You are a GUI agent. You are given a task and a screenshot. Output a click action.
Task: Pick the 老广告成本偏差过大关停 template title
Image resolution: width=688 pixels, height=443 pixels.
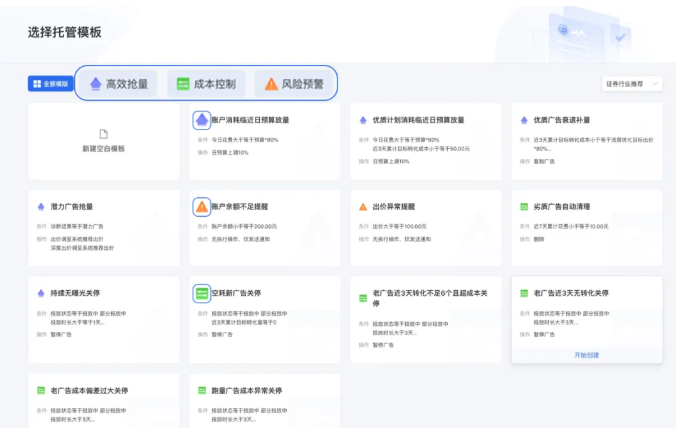tap(89, 390)
